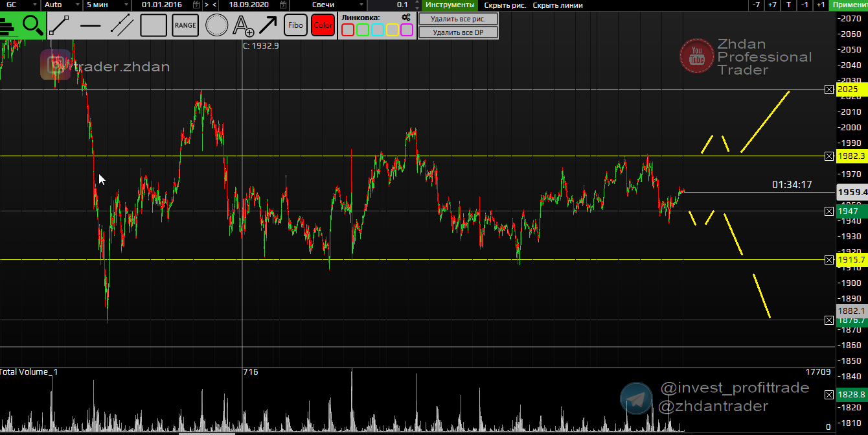Open the linking settings gears icon
The width and height of the screenshot is (868, 435).
pos(405,17)
